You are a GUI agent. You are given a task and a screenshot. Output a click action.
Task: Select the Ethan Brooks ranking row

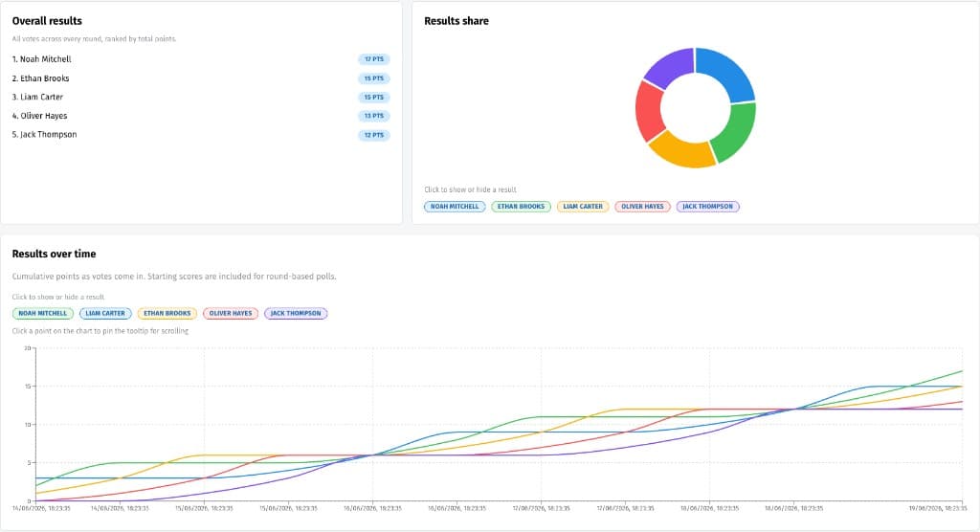pyautogui.click(x=201, y=78)
